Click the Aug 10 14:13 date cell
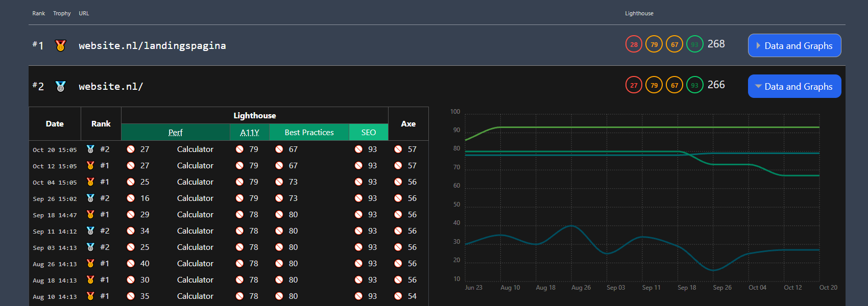The height and width of the screenshot is (306, 868). [x=55, y=296]
